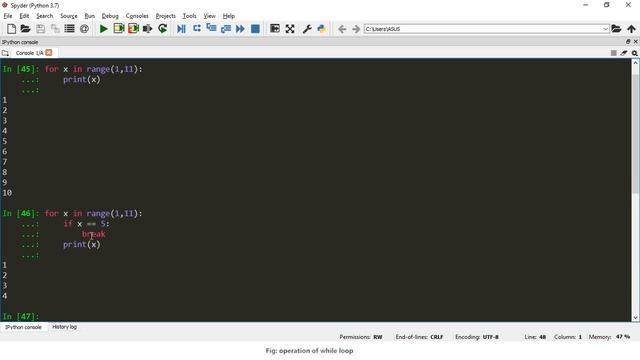Open the PYTHONPATH manager
640x360 pixels.
pos(322,29)
